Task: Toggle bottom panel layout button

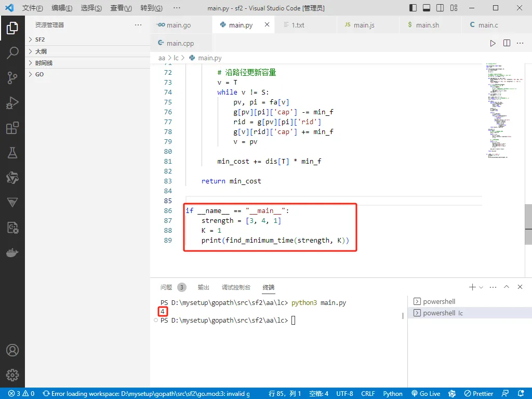Action: 427,8
